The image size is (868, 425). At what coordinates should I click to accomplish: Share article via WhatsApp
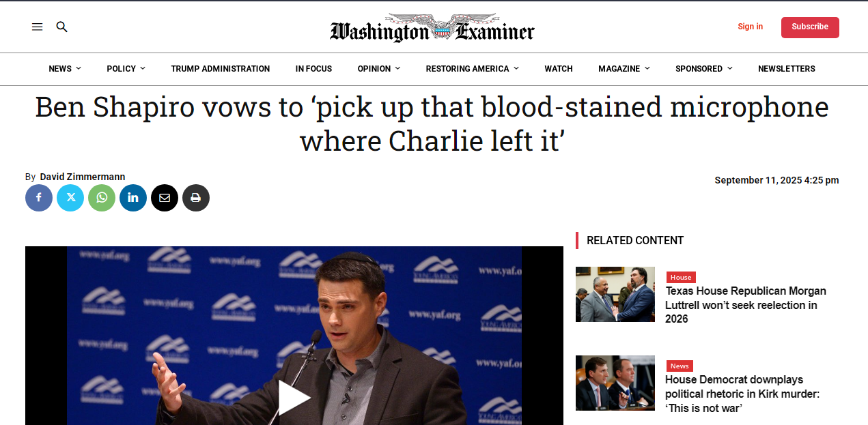click(x=102, y=198)
